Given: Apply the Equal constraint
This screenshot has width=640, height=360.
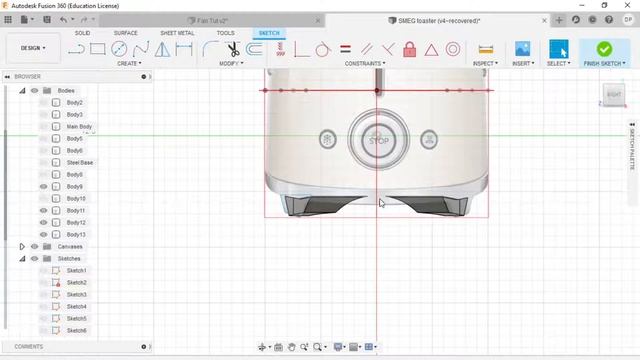Looking at the screenshot, I should tap(345, 49).
